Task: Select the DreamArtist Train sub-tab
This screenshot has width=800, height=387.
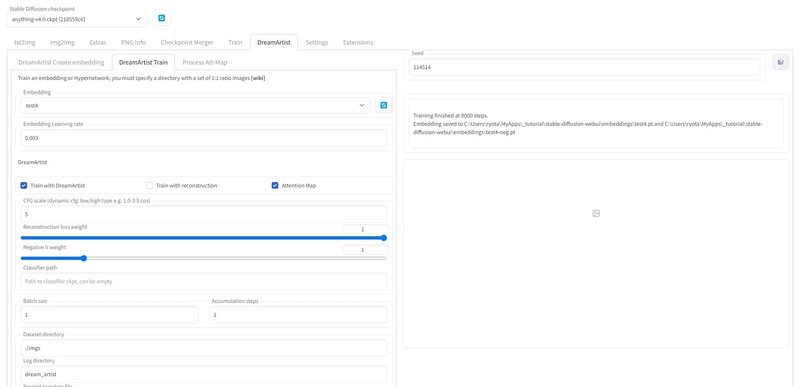Action: [x=143, y=62]
